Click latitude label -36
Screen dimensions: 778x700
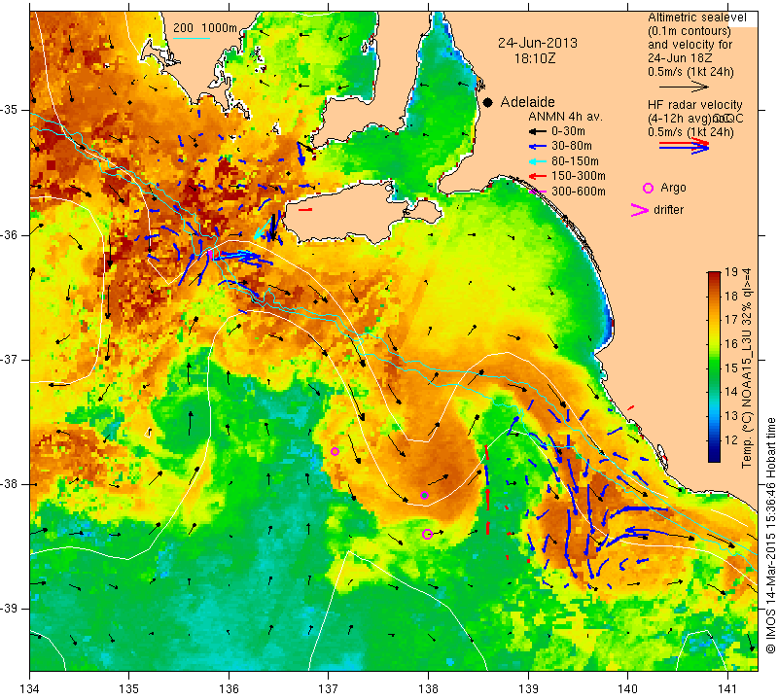tap(10, 234)
